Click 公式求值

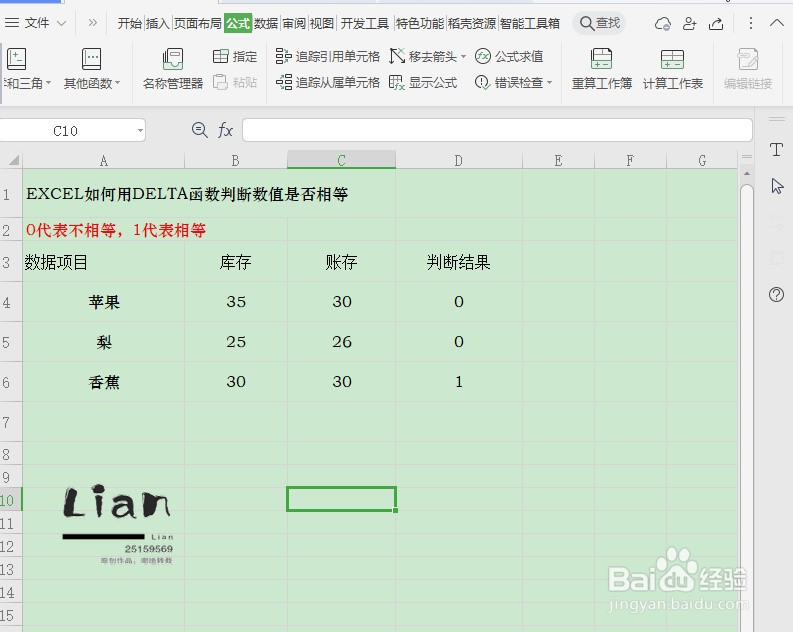[x=509, y=57]
